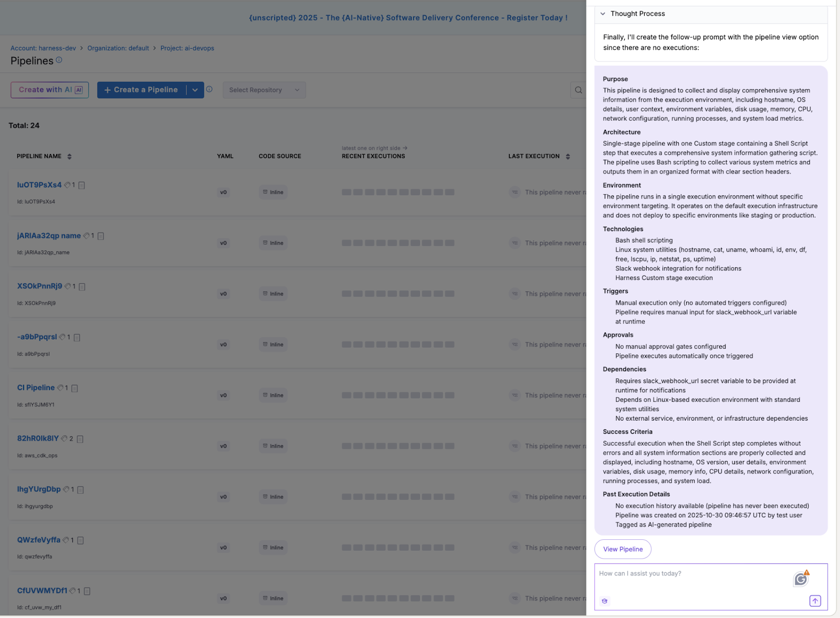Open description icon for QWzfeVyffa pipeline
Image resolution: width=840 pixels, height=618 pixels.
80,540
